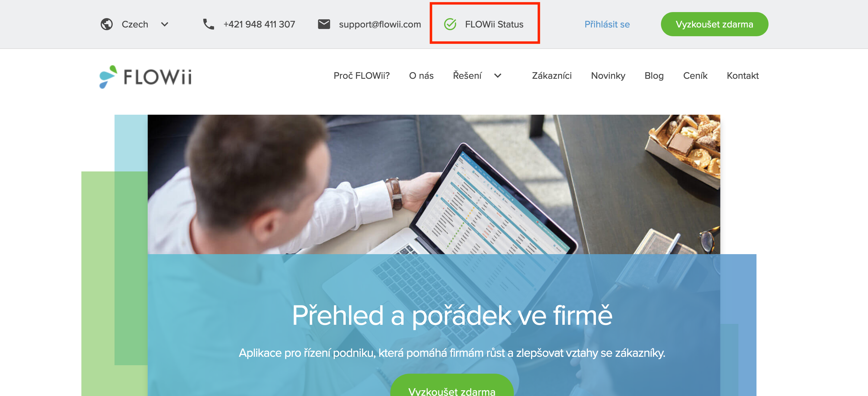The height and width of the screenshot is (396, 868).
Task: Click the Přihlásit se login link
Action: pos(607,24)
